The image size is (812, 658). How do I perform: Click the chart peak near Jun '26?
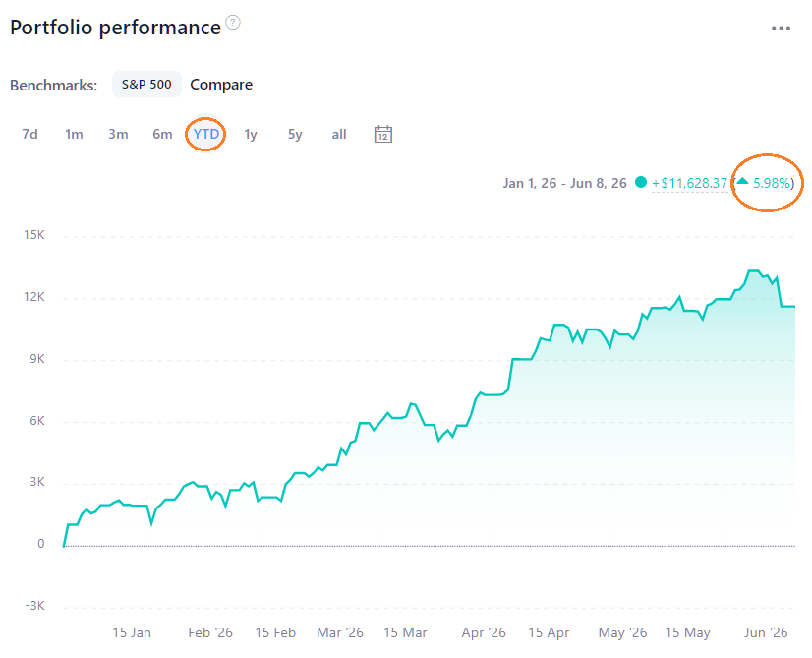point(753,271)
